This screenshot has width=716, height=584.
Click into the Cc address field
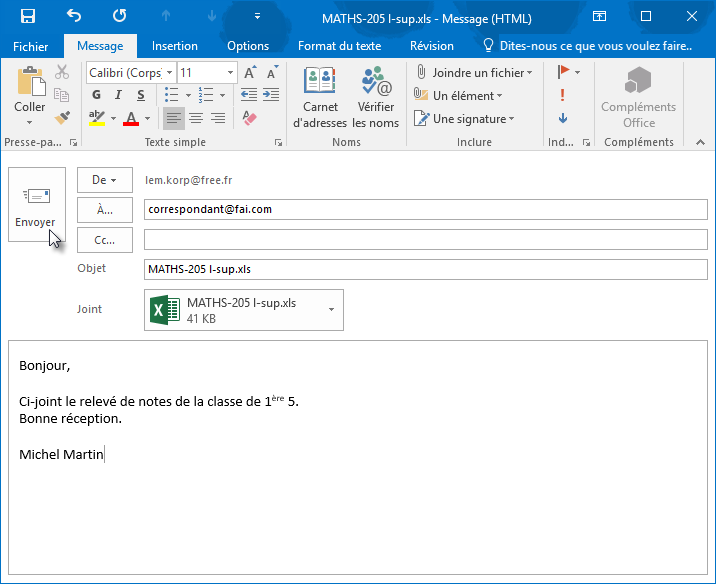425,240
